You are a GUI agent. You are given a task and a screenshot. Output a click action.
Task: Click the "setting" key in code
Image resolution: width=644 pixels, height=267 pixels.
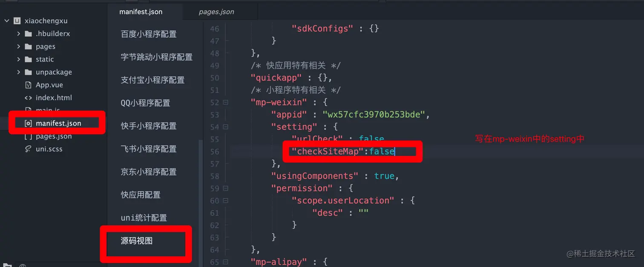294,127
